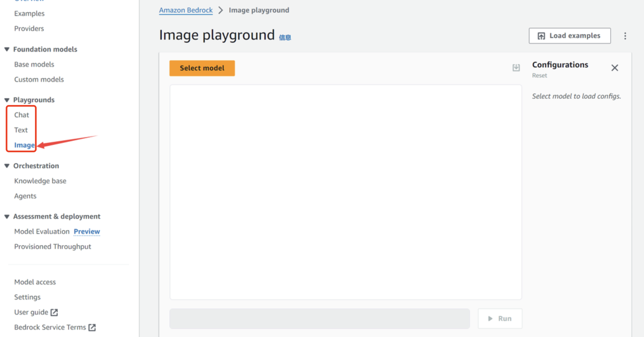Viewport: 644px width, 337px height.
Task: Open Agents in the sidebar
Action: pos(25,196)
